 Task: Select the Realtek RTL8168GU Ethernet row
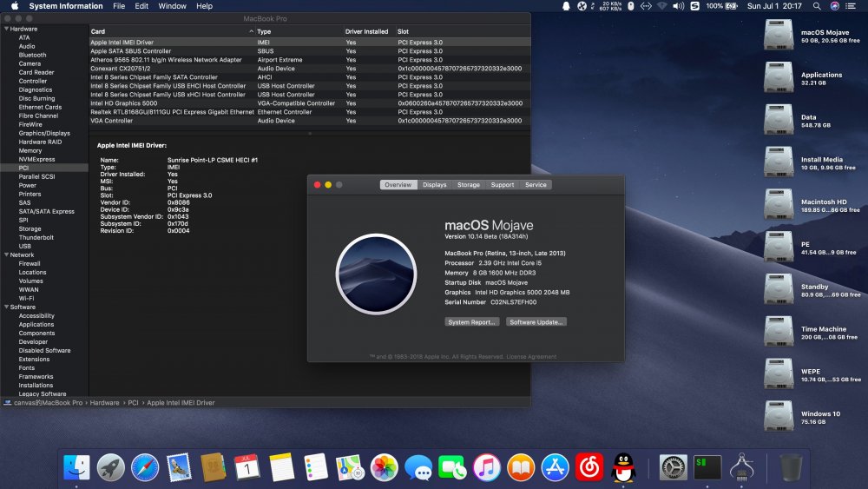pos(310,112)
